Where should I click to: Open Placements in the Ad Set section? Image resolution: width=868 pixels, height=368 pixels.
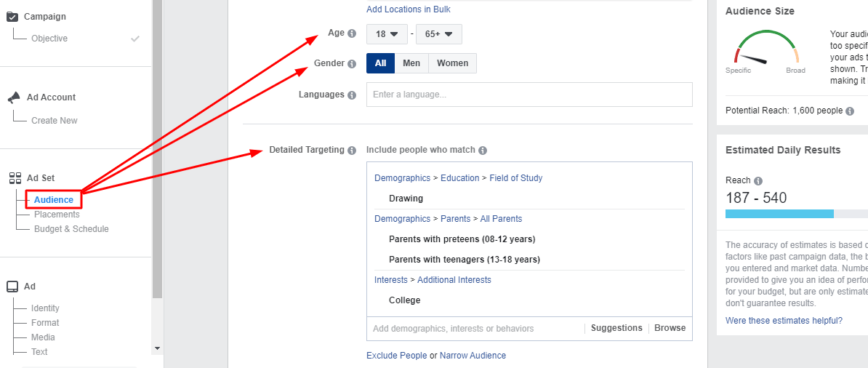pyautogui.click(x=57, y=215)
